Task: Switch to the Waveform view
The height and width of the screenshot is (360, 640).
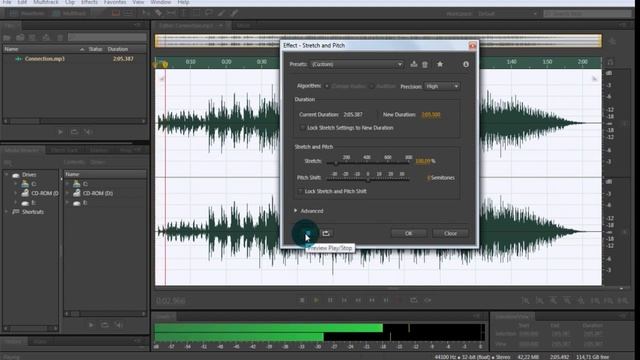Action: [27, 13]
